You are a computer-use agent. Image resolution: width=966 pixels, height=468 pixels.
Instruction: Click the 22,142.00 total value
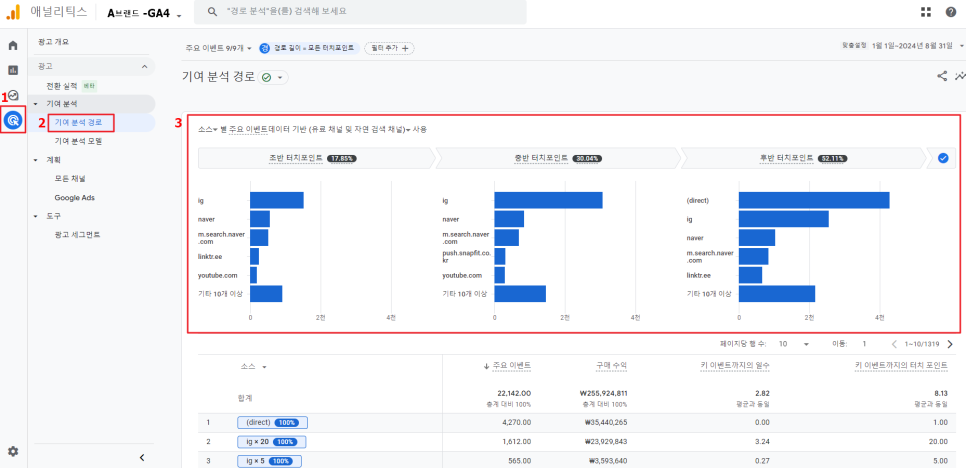point(514,393)
